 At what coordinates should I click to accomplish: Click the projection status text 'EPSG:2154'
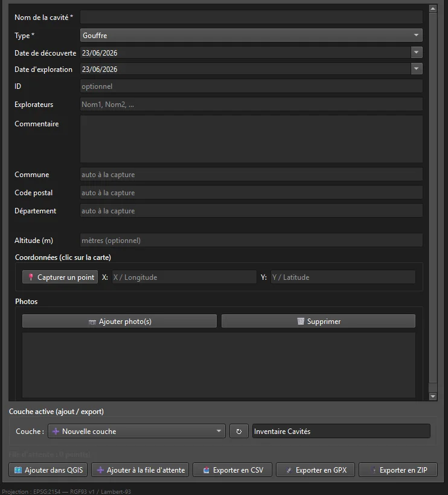[46, 491]
